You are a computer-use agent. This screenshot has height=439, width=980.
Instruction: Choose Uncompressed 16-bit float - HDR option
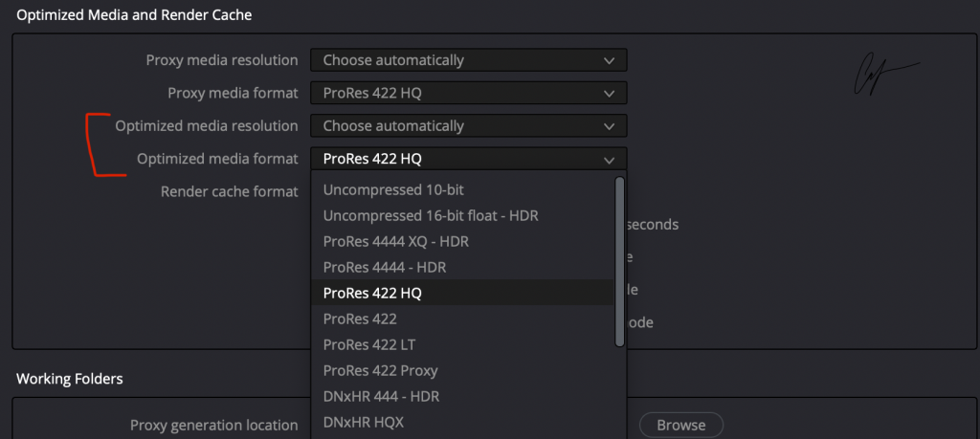click(431, 216)
